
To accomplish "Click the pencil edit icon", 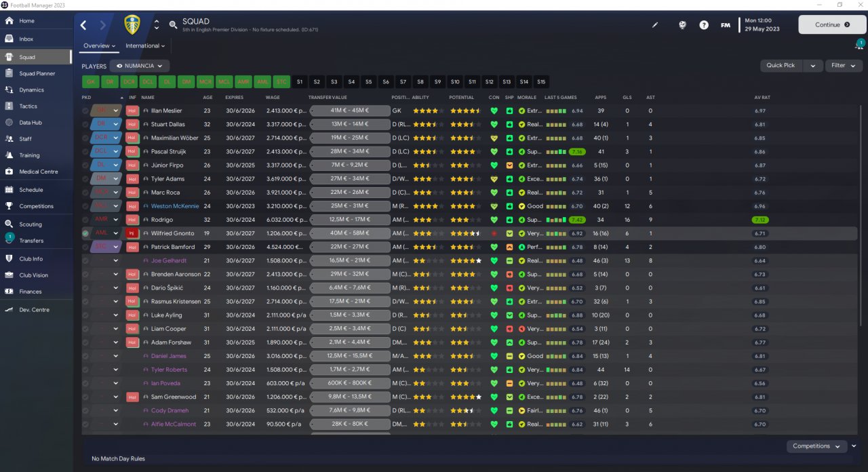I will click(655, 25).
